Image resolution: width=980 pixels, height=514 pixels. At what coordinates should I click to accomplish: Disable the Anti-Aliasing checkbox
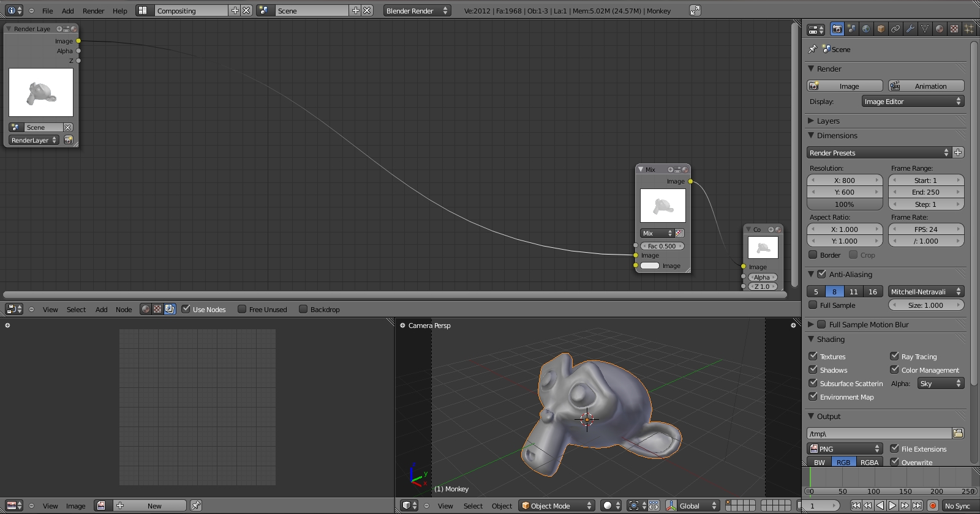(x=822, y=274)
